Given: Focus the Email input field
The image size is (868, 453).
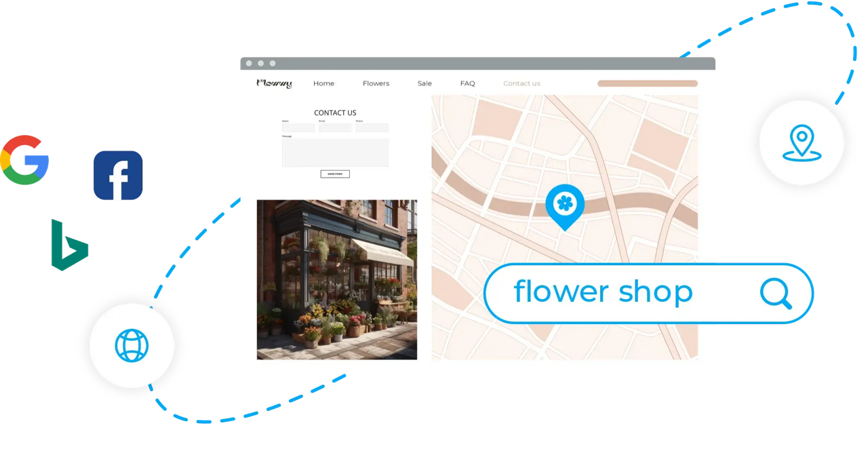Looking at the screenshot, I should click(335, 127).
